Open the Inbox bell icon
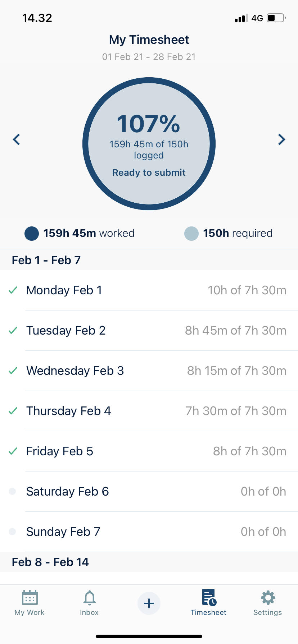The height and width of the screenshot is (644, 298). point(89,598)
